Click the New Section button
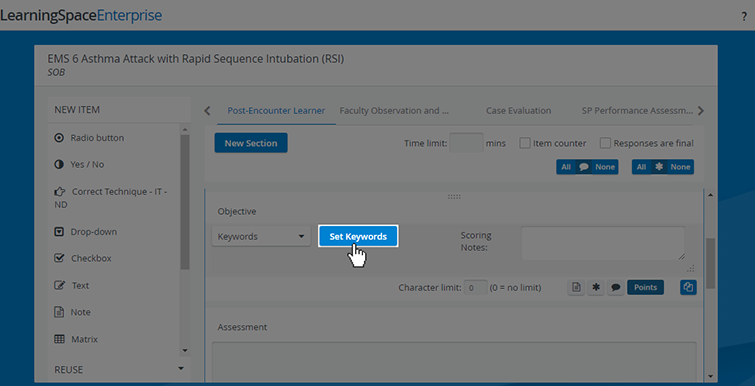Screen dimensions: 755x386 point(251,143)
